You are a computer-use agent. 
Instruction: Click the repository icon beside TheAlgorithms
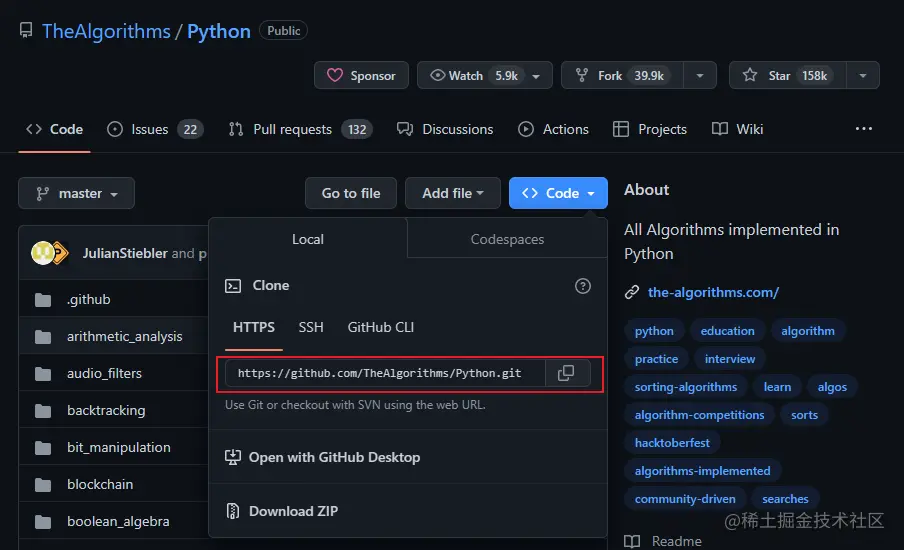click(26, 30)
